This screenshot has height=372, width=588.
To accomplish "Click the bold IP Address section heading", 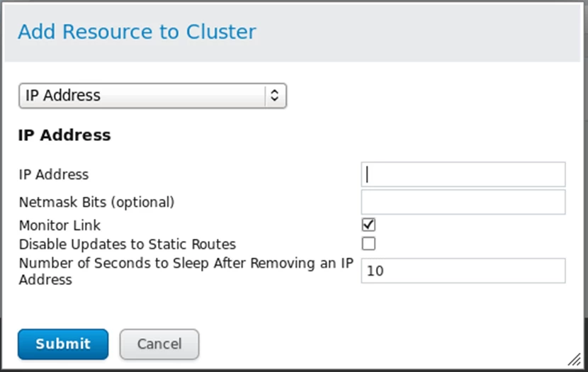I will [64, 135].
